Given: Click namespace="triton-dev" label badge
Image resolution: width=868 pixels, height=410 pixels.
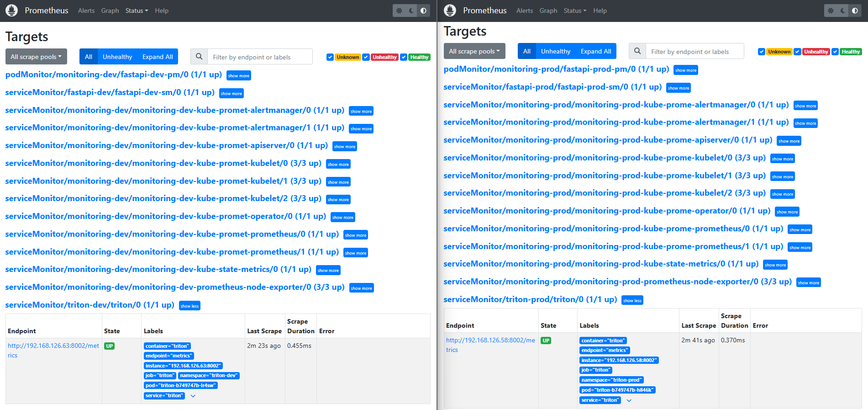Looking at the screenshot, I should tap(209, 376).
